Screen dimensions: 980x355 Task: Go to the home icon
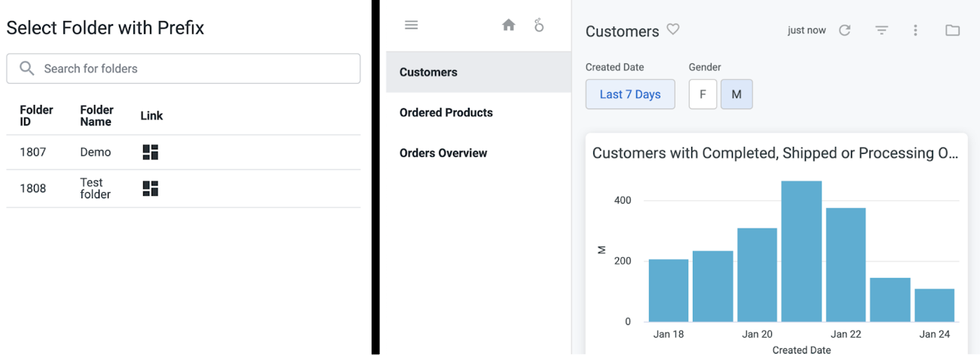[509, 25]
